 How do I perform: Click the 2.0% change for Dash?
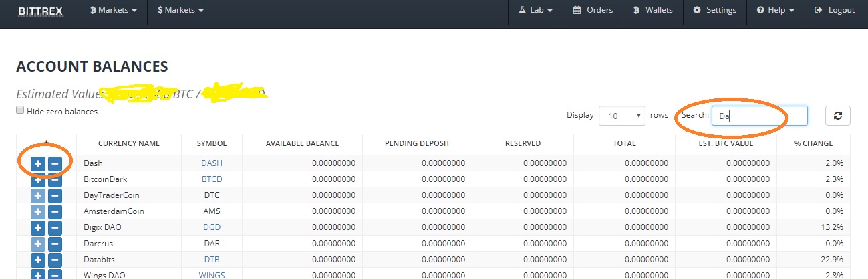click(835, 163)
